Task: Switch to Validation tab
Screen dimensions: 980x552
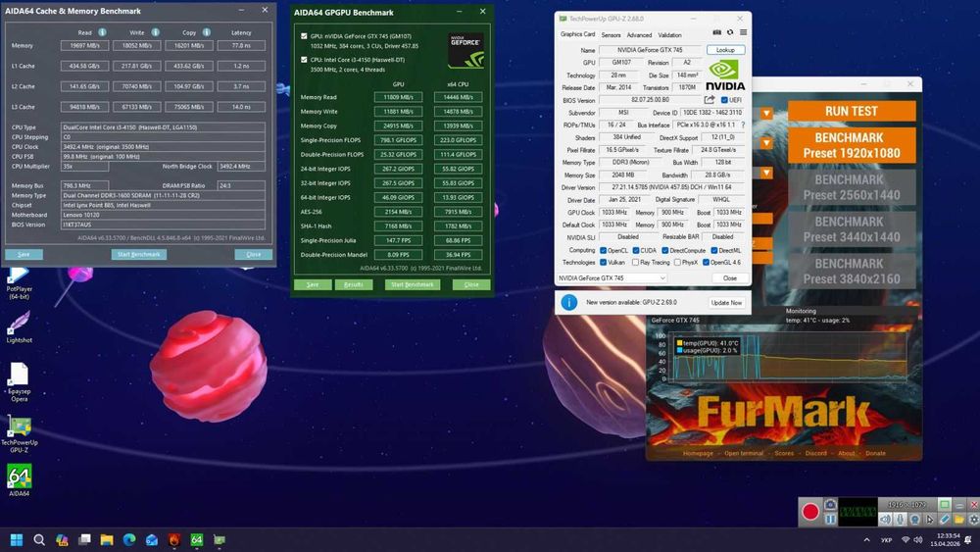Action: [x=669, y=35]
